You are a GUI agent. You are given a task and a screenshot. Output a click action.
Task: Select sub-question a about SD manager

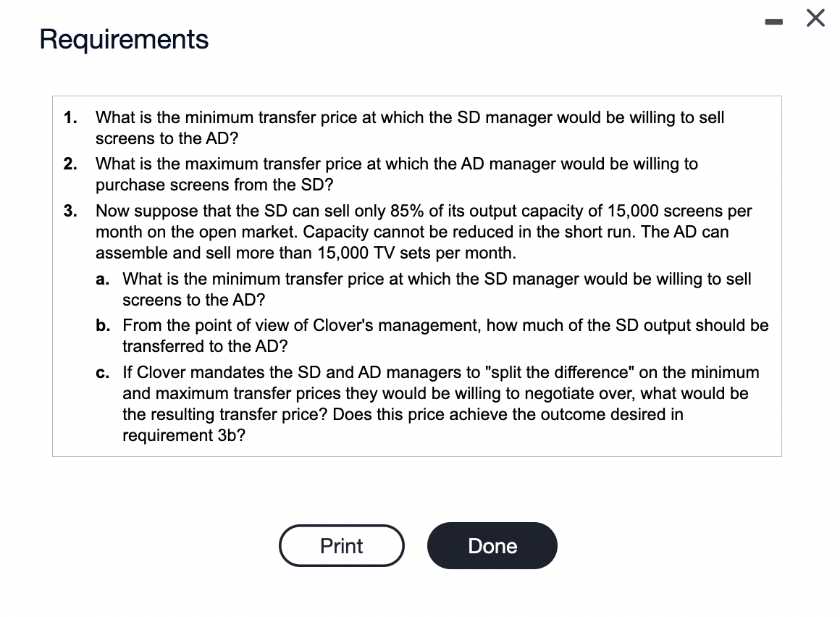(x=437, y=289)
